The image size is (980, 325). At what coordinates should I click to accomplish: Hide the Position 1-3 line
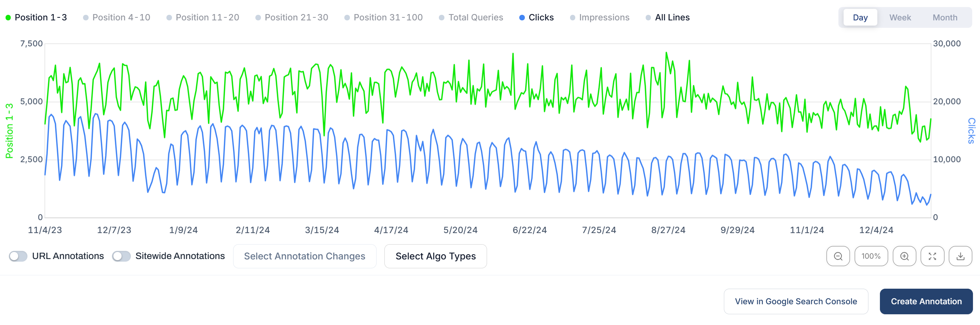click(36, 17)
